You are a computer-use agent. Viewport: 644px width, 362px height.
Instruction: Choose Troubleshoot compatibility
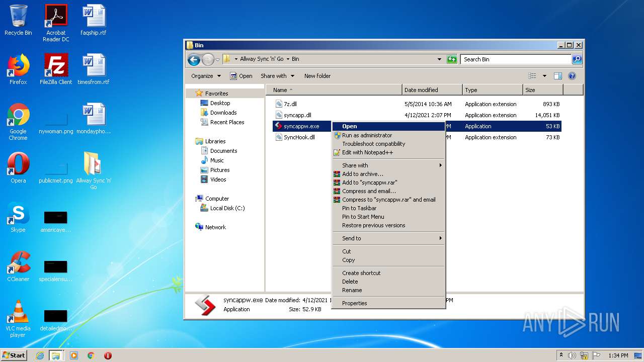[388, 144]
